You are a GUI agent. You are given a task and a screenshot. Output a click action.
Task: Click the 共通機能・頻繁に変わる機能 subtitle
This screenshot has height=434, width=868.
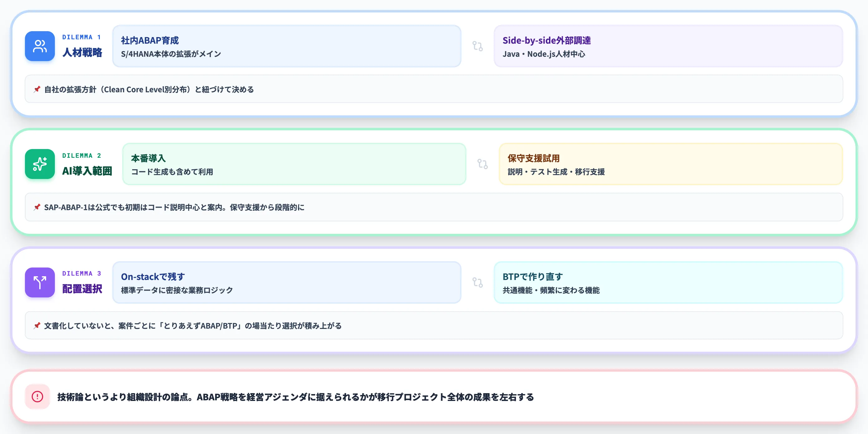(x=551, y=290)
